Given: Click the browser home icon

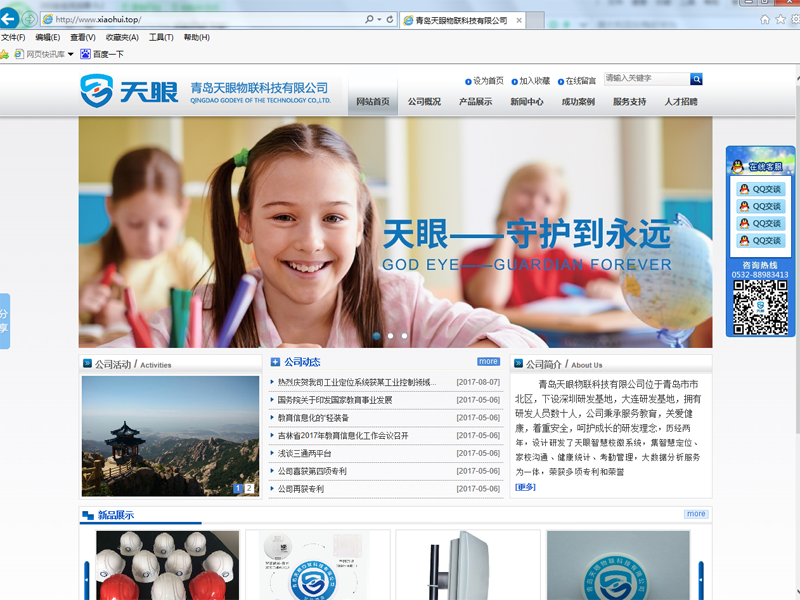Looking at the screenshot, I should [765, 19].
